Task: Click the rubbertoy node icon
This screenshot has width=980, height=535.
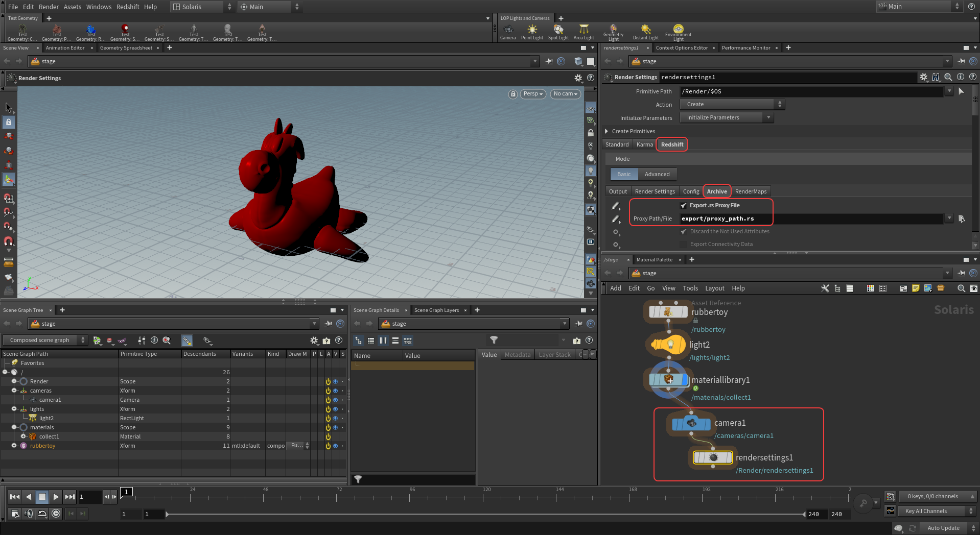Action: [x=668, y=312]
